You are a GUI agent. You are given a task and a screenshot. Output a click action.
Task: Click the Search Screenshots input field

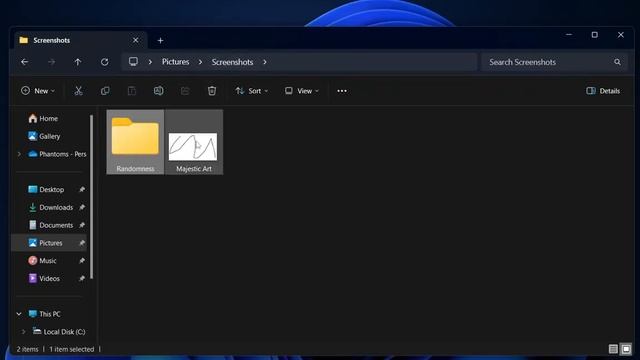click(554, 62)
